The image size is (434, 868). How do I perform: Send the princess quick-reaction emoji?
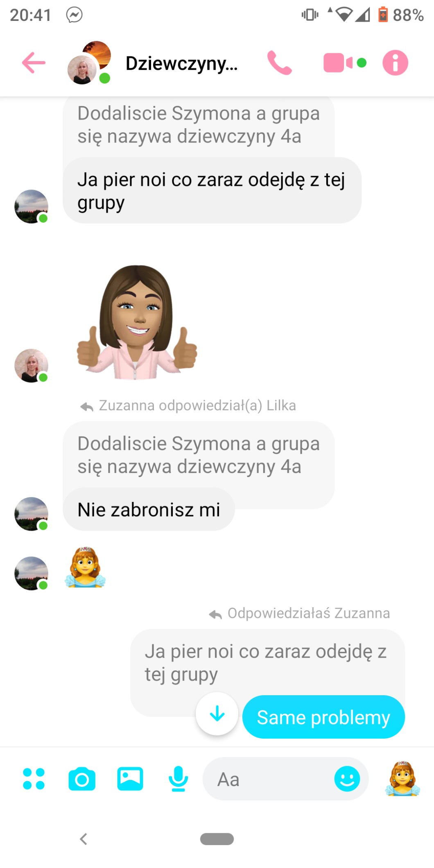click(x=403, y=778)
